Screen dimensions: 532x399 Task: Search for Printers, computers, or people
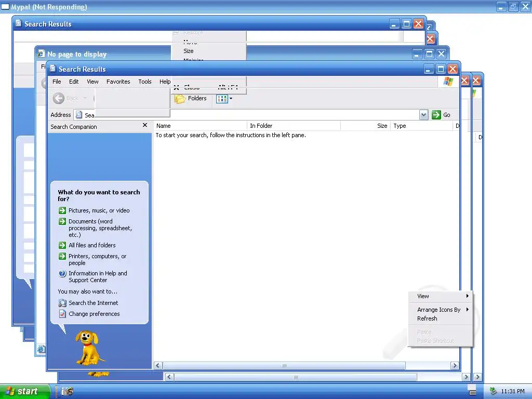coord(97,260)
